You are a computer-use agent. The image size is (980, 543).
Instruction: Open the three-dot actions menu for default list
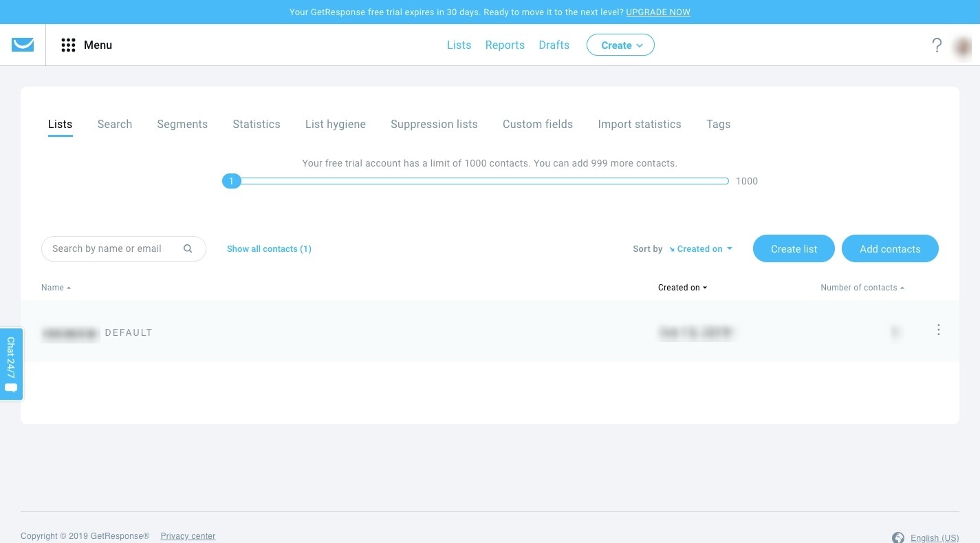coord(939,330)
